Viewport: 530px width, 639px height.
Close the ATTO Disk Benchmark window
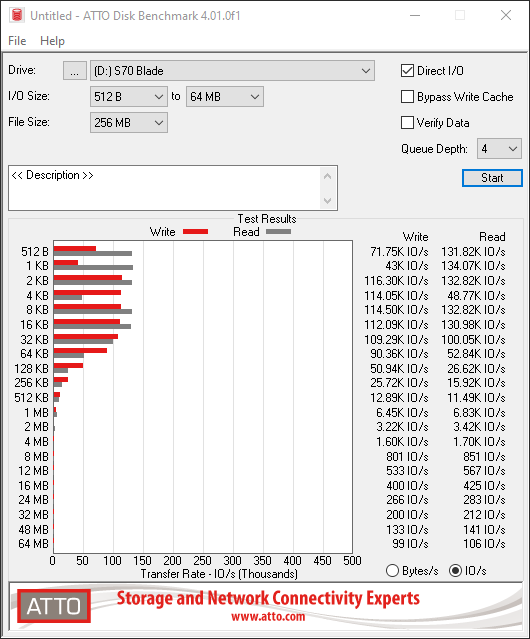(506, 15)
